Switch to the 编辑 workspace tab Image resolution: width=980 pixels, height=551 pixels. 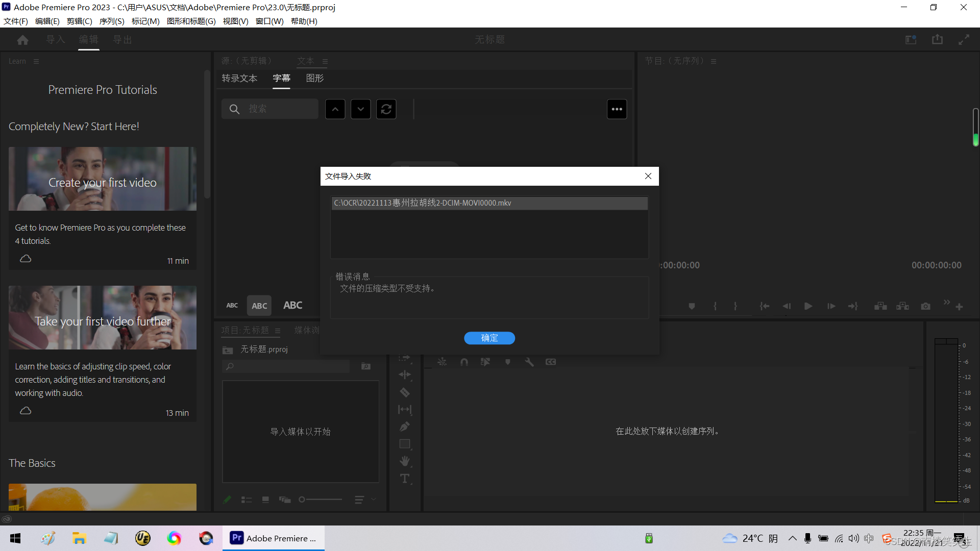point(89,39)
